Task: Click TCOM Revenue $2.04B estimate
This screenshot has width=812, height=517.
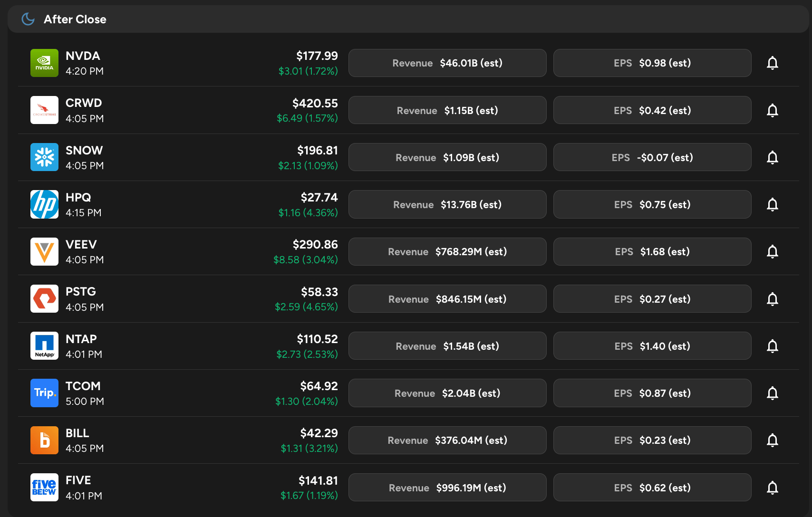Action: (x=447, y=393)
